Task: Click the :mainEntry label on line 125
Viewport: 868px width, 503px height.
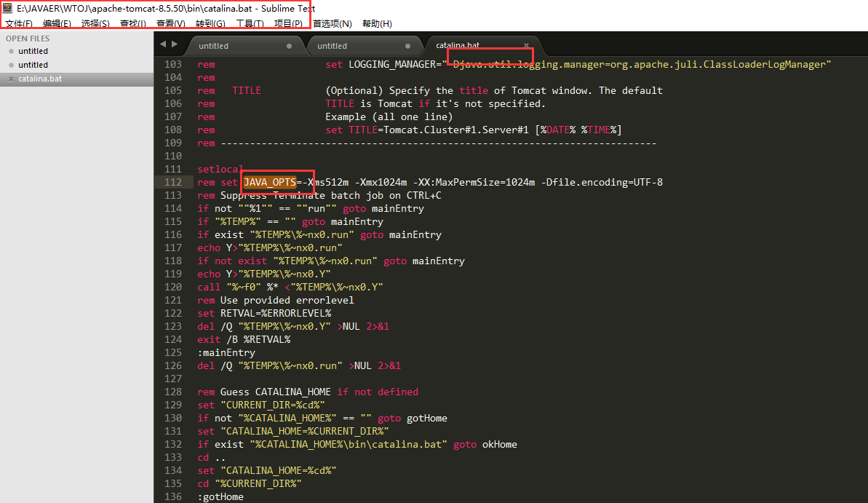Action: click(x=226, y=352)
